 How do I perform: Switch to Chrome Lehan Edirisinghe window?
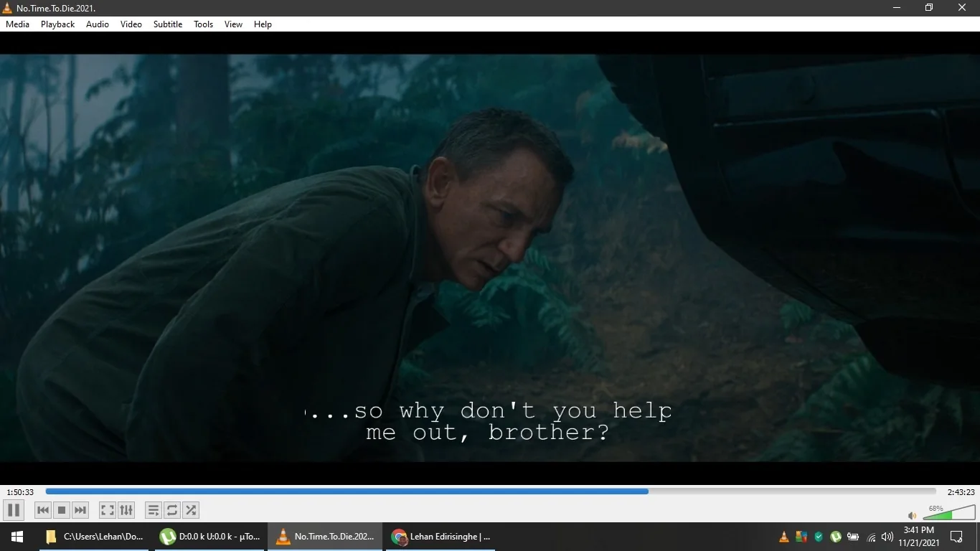coord(442,537)
